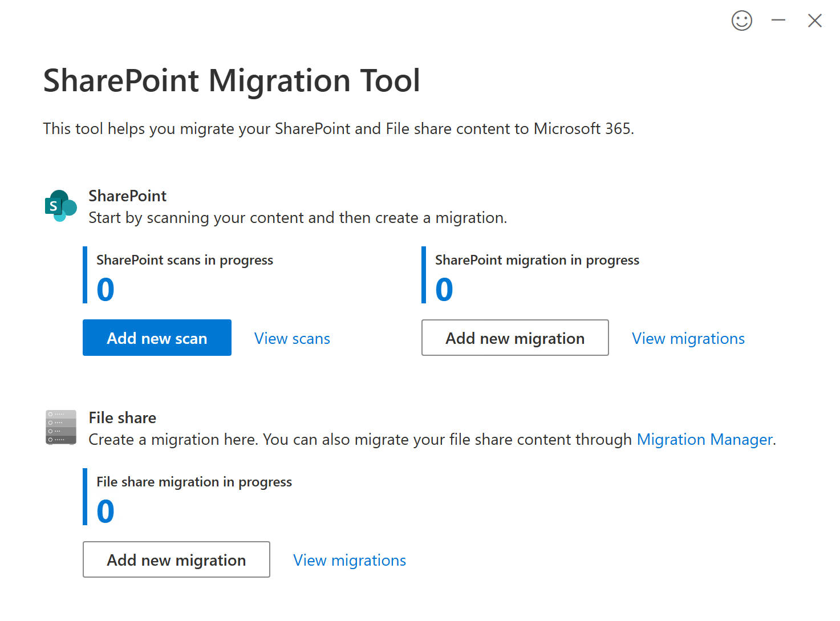Click the File share migration progress count
840x621 pixels.
point(105,512)
